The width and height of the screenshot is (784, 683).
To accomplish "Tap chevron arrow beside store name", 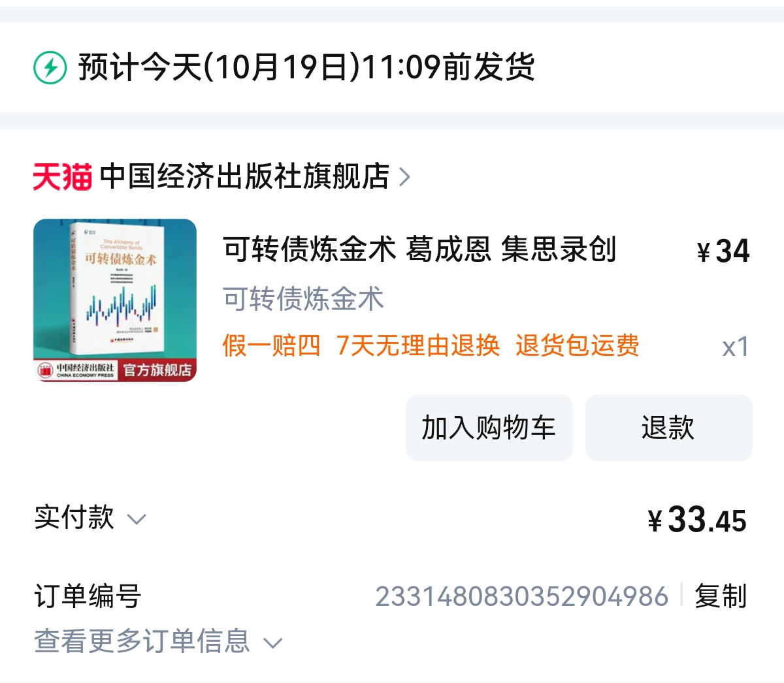I will tap(404, 177).
